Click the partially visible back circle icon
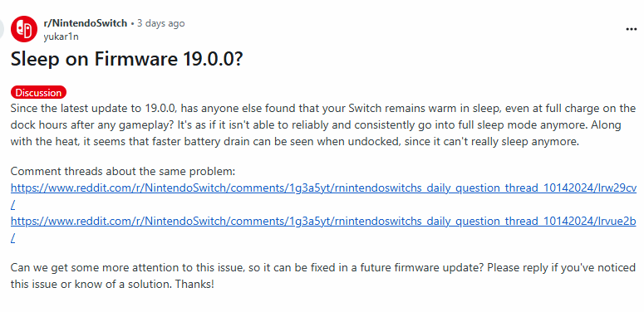Screen dimensions: 644x312 tap(2, 29)
